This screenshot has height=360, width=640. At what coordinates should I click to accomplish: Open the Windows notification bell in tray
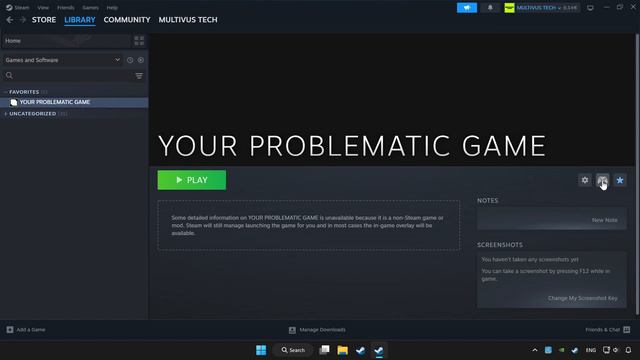coord(628,350)
